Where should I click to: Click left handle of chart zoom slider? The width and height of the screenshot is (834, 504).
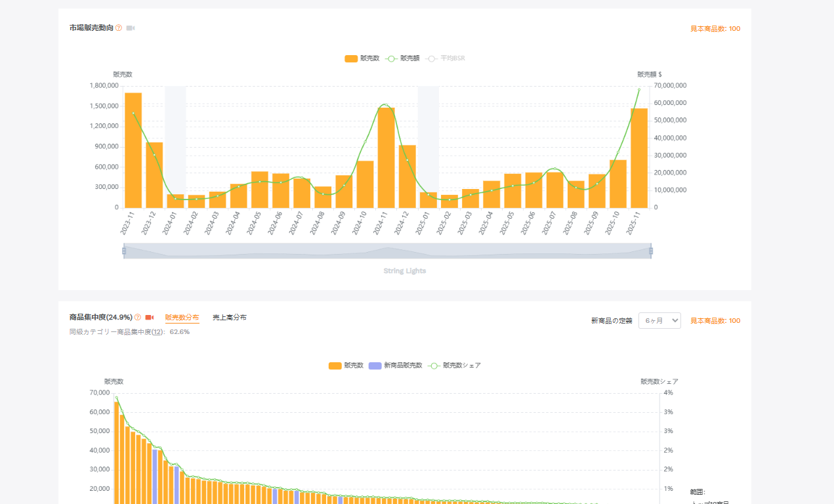tap(124, 251)
